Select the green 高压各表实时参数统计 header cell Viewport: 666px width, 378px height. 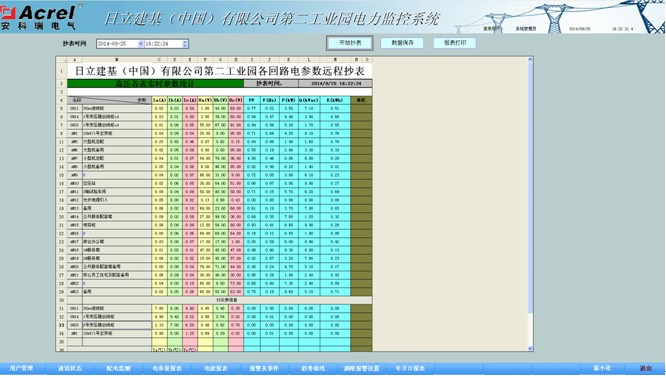click(155, 84)
